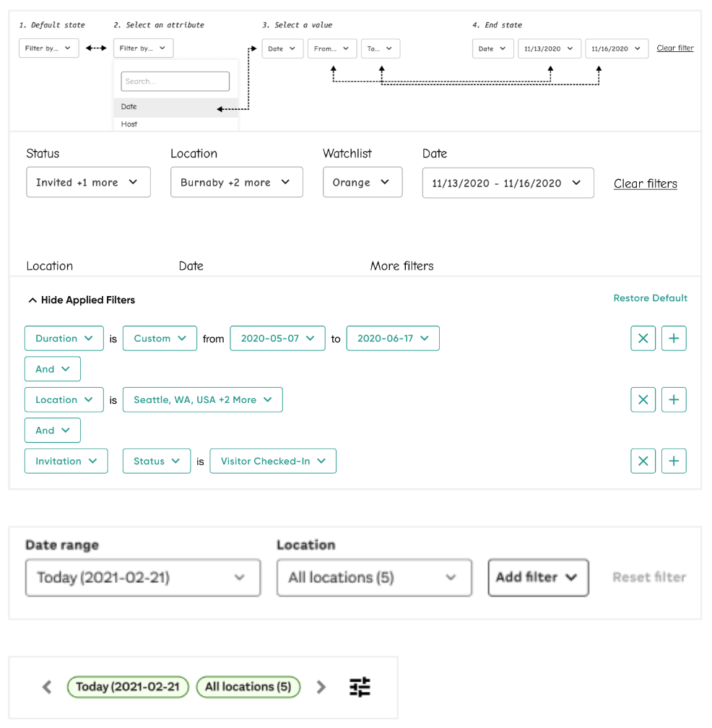
Task: Open the Date range dropdown showing Today (2021-02-21)
Action: (142, 577)
